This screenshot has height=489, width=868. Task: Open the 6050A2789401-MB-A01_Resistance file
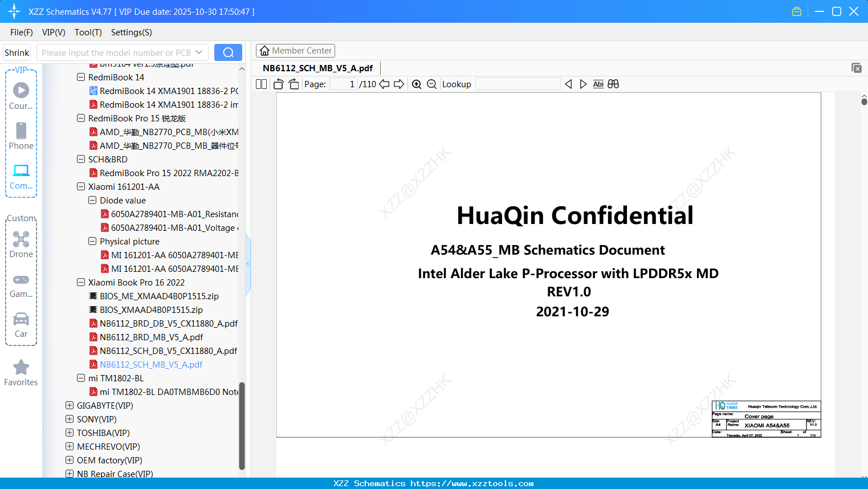tap(169, 214)
